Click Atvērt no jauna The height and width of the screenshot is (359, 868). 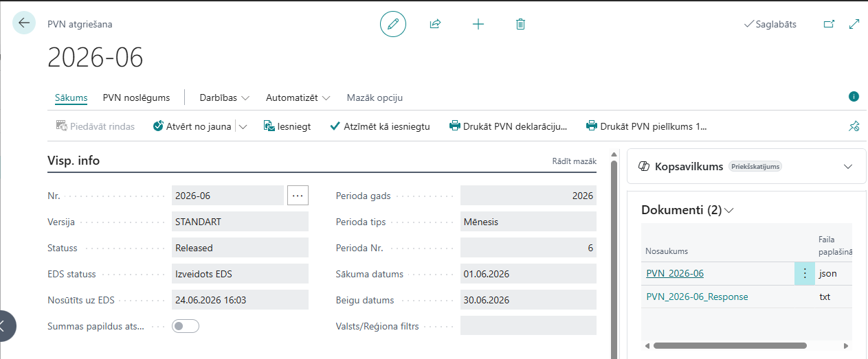tap(192, 126)
